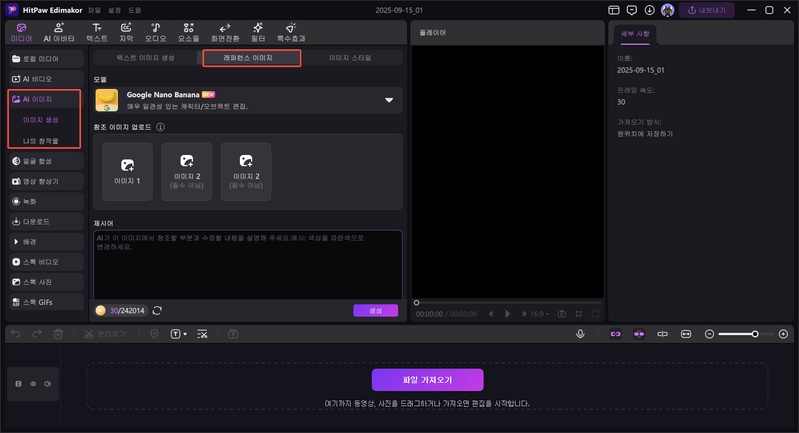Click the 파일 가져오기 import button

tap(427, 380)
